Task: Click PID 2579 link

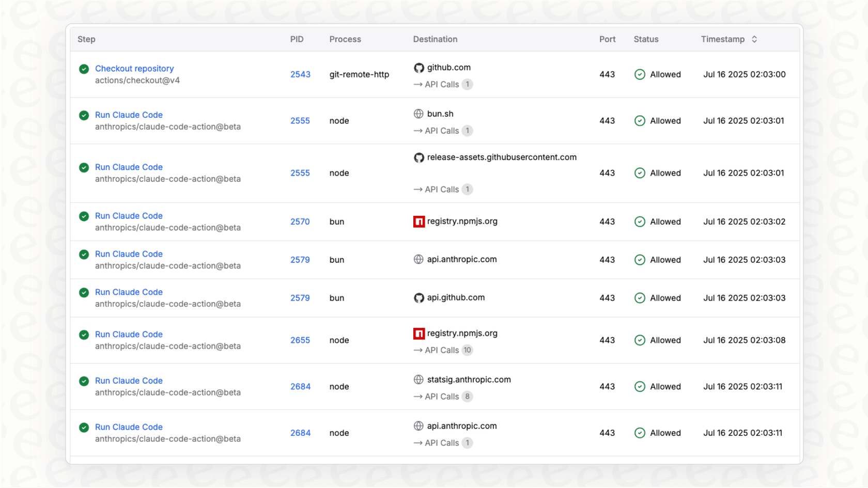Action: [300, 260]
